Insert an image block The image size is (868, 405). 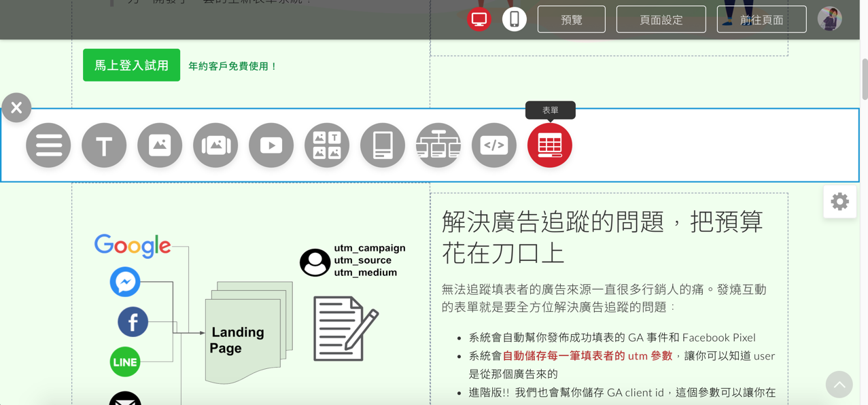pos(160,145)
